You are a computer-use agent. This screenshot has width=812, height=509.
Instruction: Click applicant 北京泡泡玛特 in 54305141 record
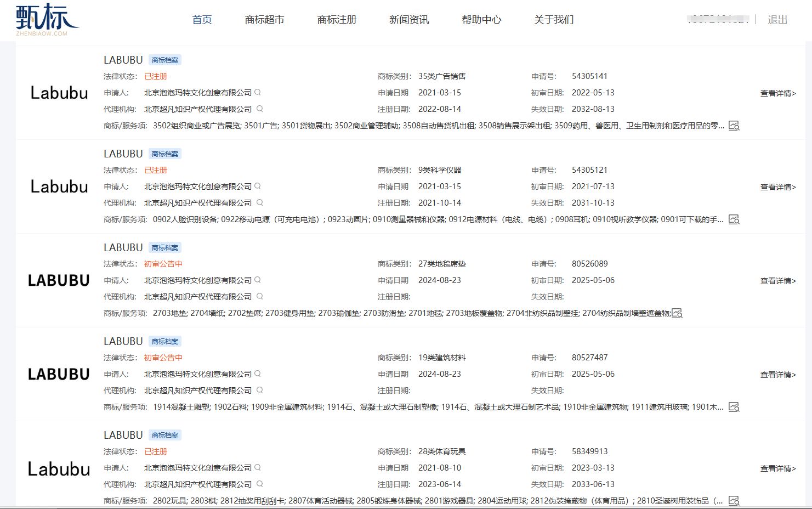pyautogui.click(x=198, y=93)
